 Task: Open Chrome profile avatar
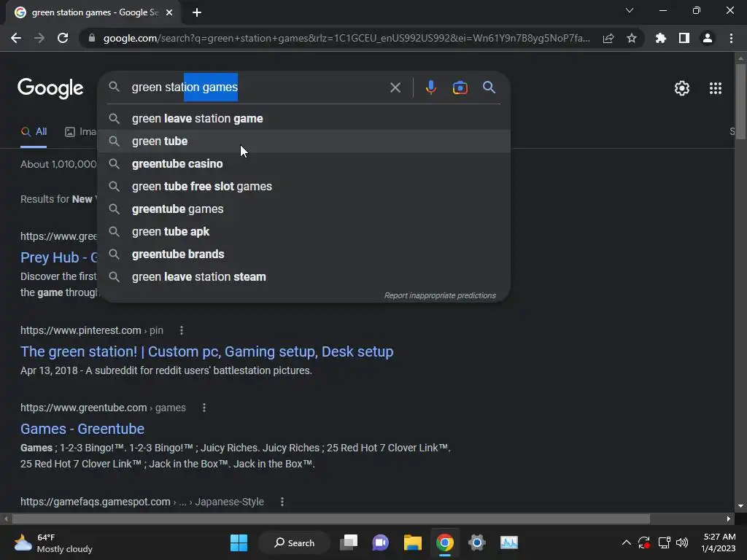pos(708,38)
